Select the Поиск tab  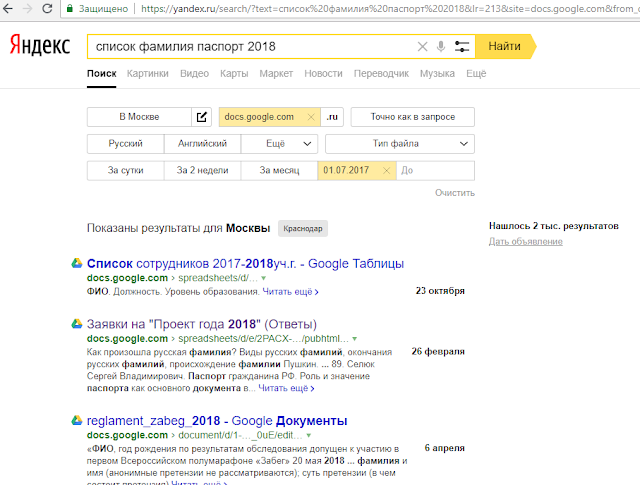tap(102, 73)
